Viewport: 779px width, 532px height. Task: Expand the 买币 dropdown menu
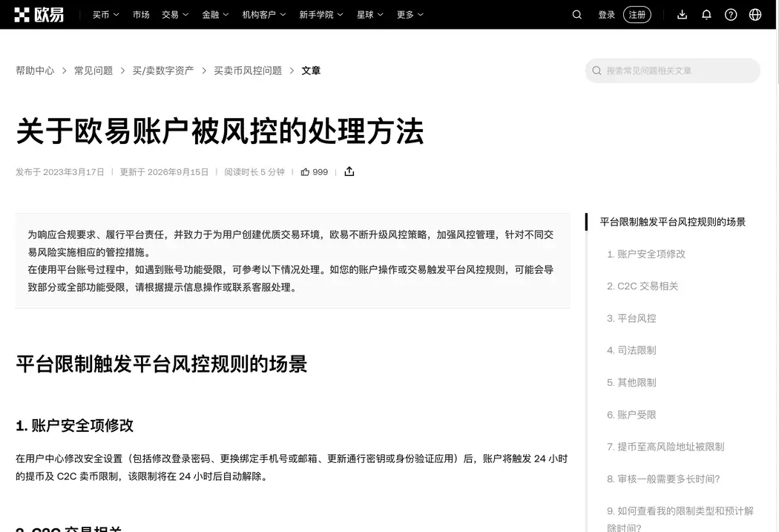106,15
